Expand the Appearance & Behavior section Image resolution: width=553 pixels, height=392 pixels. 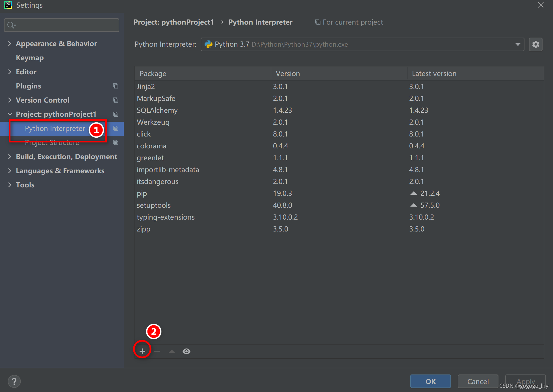(x=9, y=43)
